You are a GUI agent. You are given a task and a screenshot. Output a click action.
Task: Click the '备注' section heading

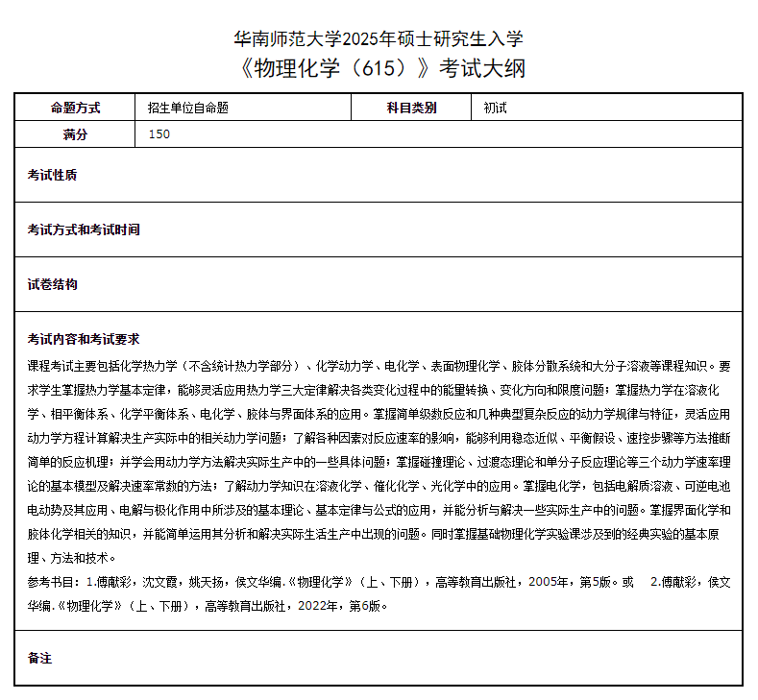click(x=39, y=658)
